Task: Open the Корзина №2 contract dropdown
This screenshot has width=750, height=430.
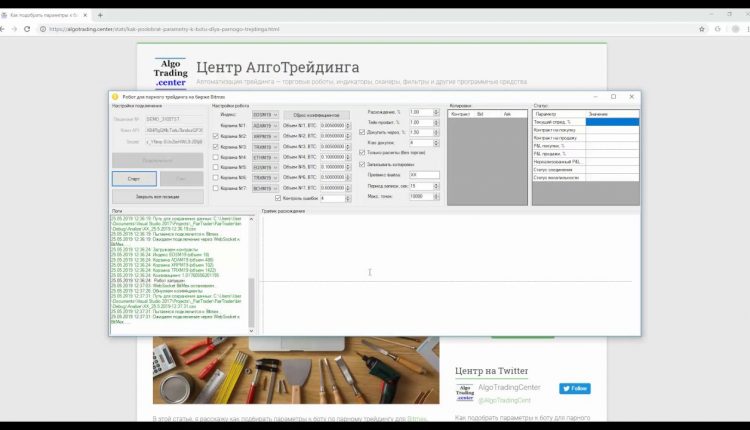Action: 265,136
